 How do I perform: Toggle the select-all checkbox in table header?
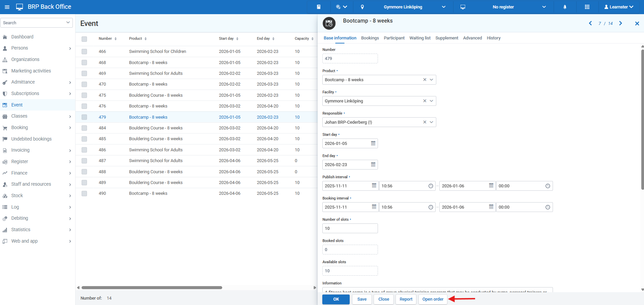tap(84, 39)
